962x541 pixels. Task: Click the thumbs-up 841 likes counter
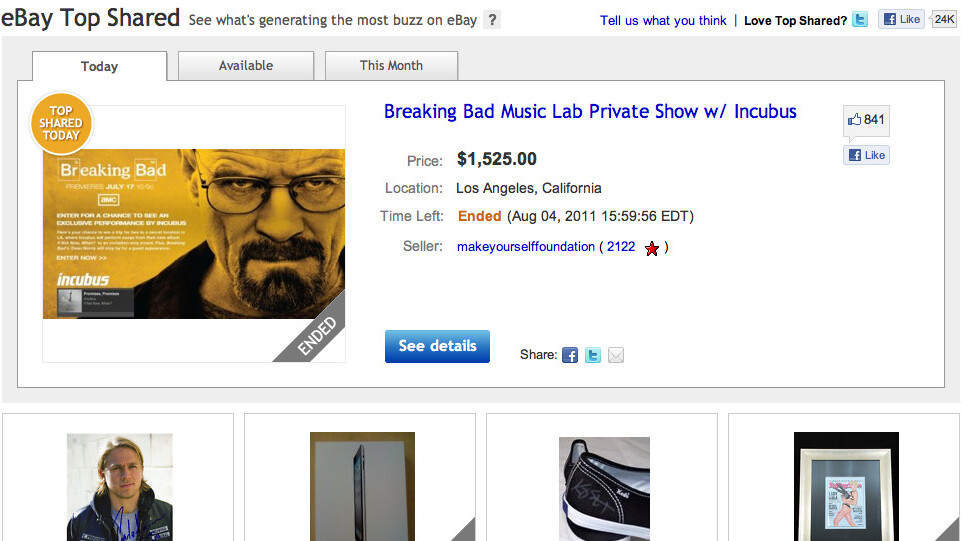click(x=866, y=120)
